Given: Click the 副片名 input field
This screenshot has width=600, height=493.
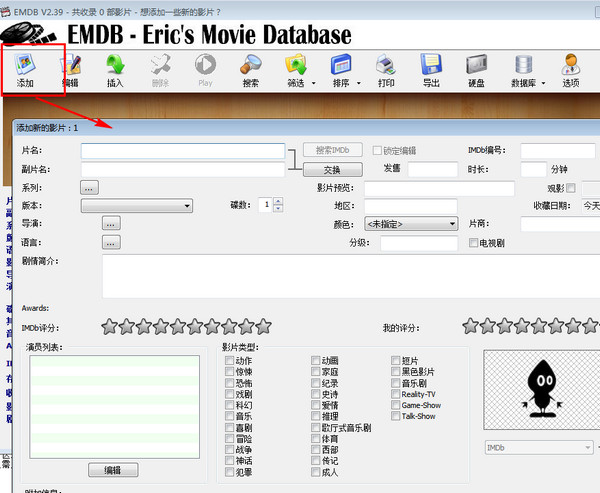Looking at the screenshot, I should tap(183, 170).
